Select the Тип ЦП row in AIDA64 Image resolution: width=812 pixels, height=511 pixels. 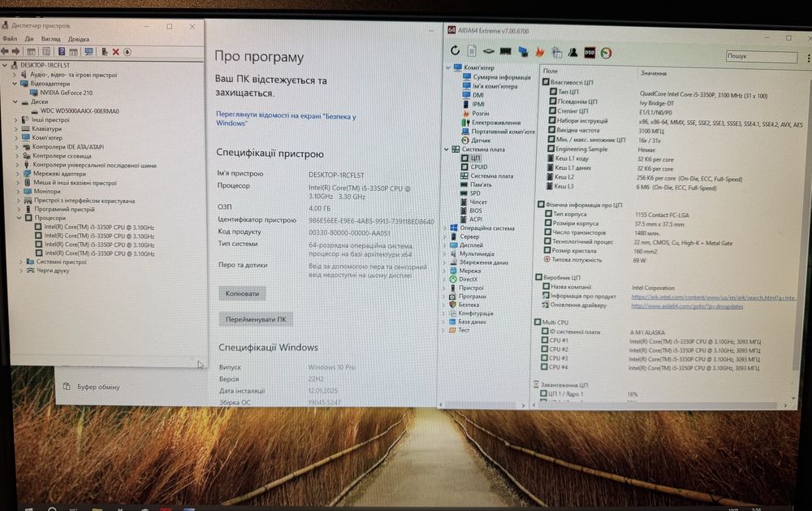(x=658, y=93)
